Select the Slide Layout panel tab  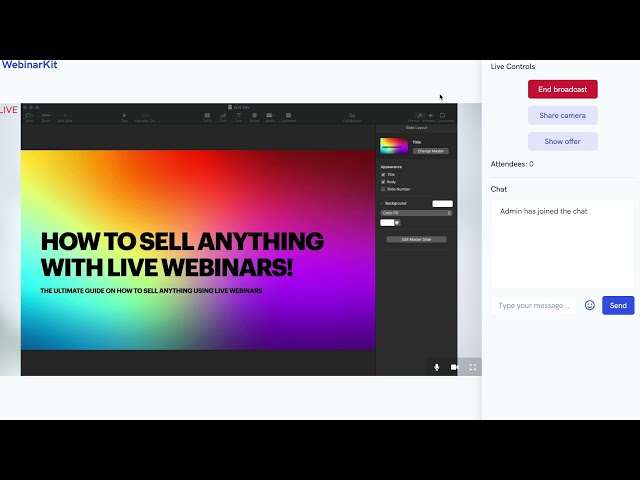pos(416,128)
